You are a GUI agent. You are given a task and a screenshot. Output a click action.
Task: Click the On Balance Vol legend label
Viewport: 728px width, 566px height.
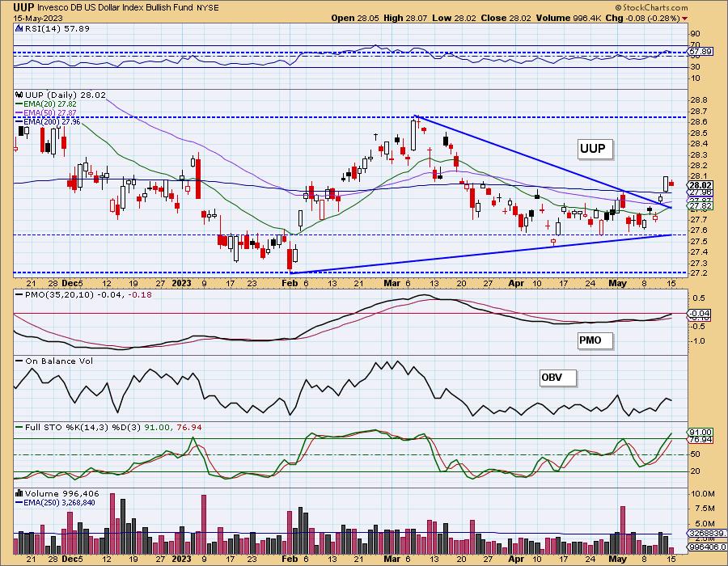[x=59, y=361]
